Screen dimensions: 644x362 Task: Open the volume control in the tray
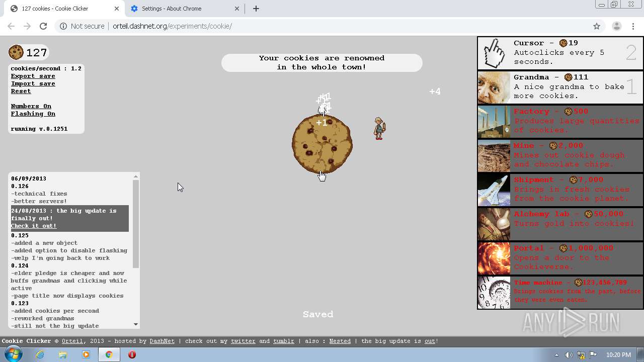(x=569, y=355)
